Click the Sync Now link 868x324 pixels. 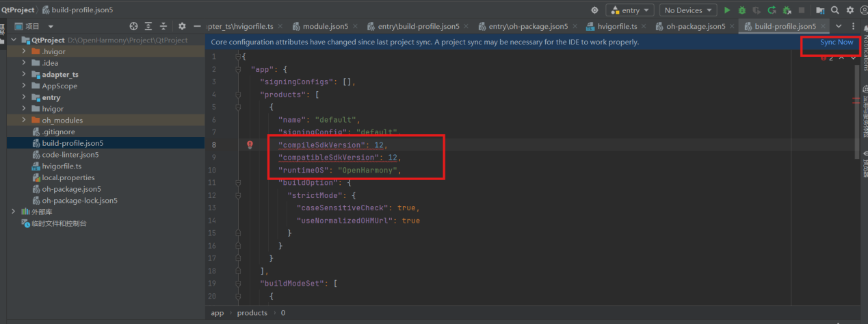click(837, 42)
